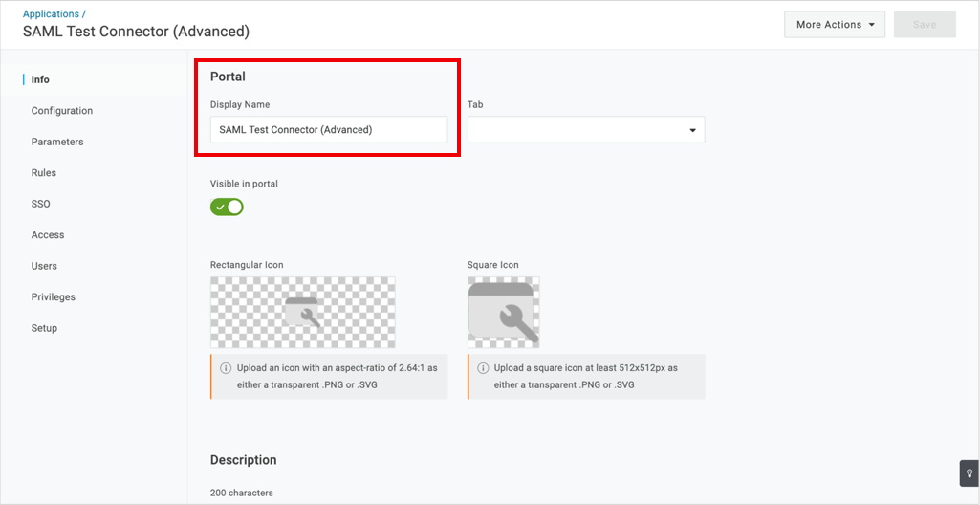The height and width of the screenshot is (505, 980).
Task: Click info icon in rectangular icon hint
Action: [x=227, y=368]
